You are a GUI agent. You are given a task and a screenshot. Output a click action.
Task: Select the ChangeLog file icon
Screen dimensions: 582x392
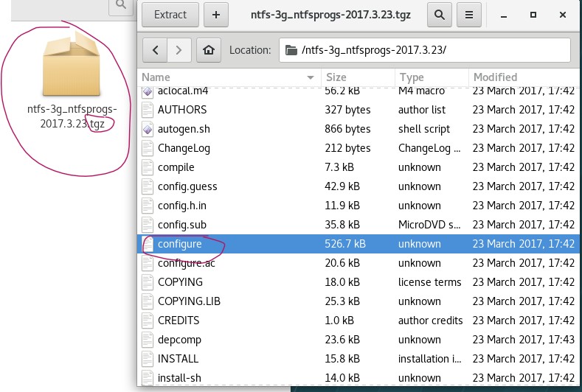pos(148,148)
